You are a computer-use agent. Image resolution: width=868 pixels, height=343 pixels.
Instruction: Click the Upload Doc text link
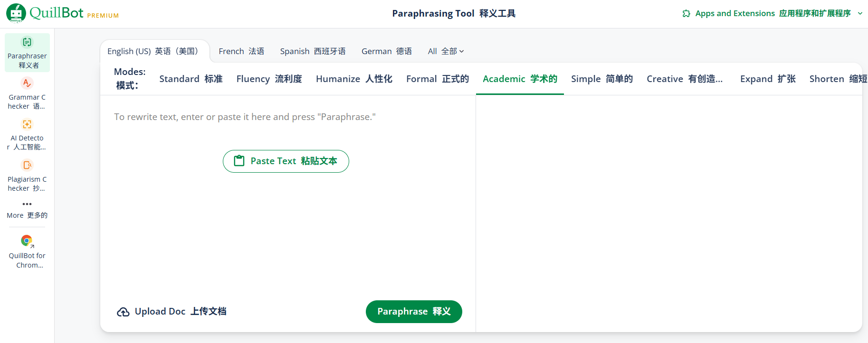181,312
